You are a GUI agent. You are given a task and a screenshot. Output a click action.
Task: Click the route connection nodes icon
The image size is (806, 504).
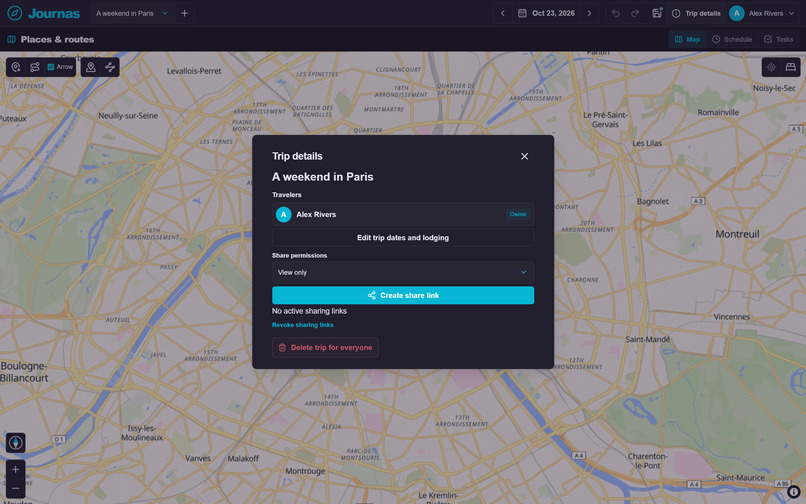pos(110,67)
